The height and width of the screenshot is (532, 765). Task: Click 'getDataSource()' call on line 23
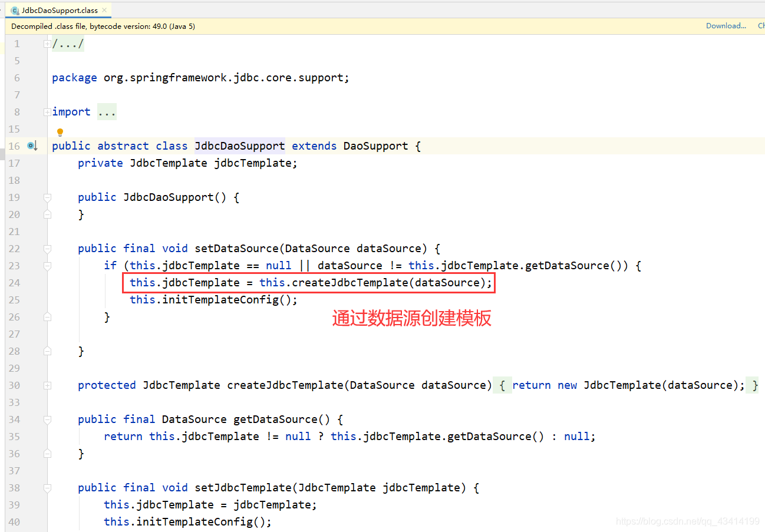pos(574,266)
